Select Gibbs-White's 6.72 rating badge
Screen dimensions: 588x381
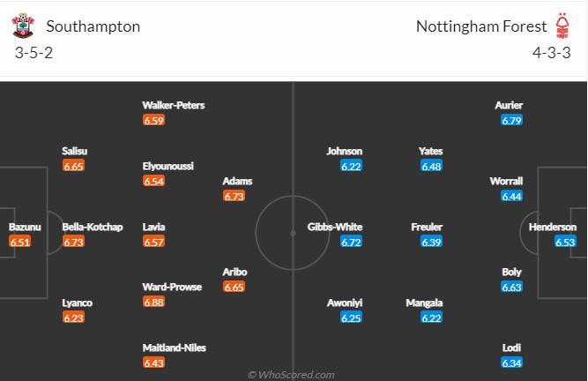tap(351, 242)
